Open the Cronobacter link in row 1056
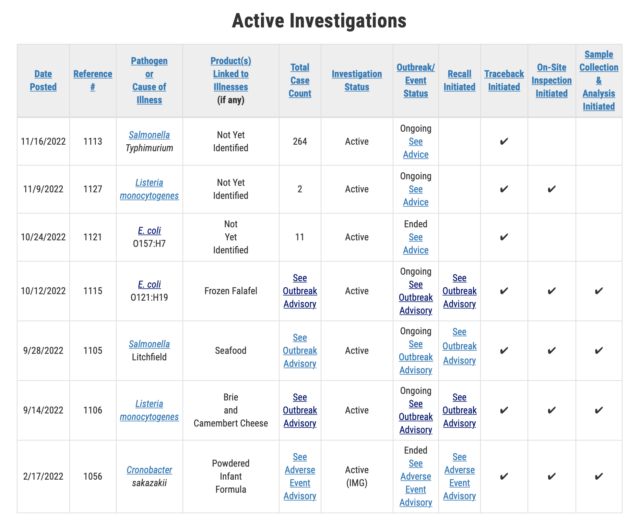The image size is (640, 528). point(149,470)
